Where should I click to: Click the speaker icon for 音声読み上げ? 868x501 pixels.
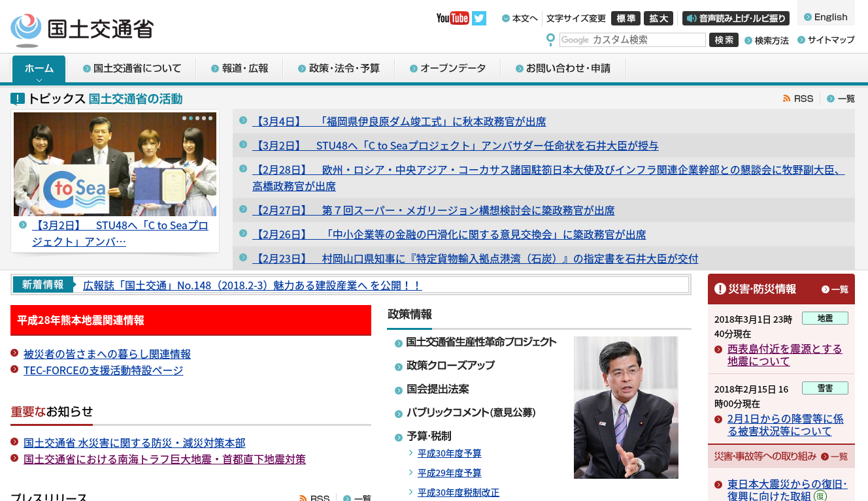(692, 18)
